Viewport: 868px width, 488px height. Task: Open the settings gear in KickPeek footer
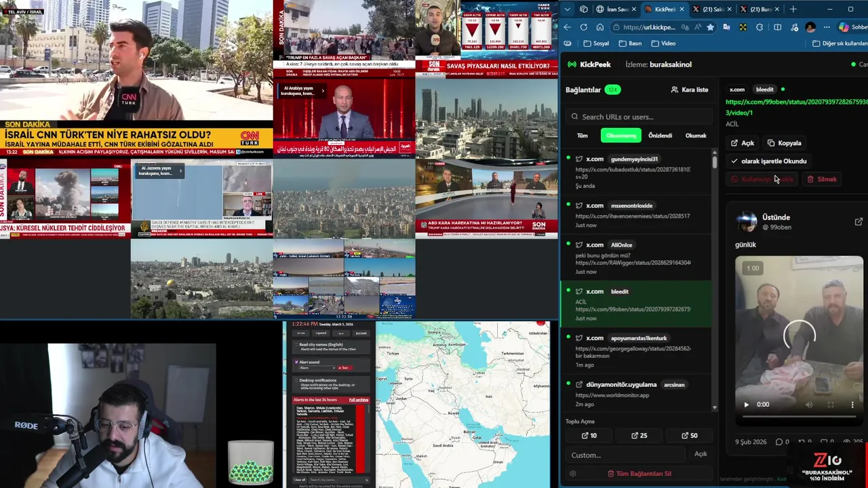pos(573,474)
